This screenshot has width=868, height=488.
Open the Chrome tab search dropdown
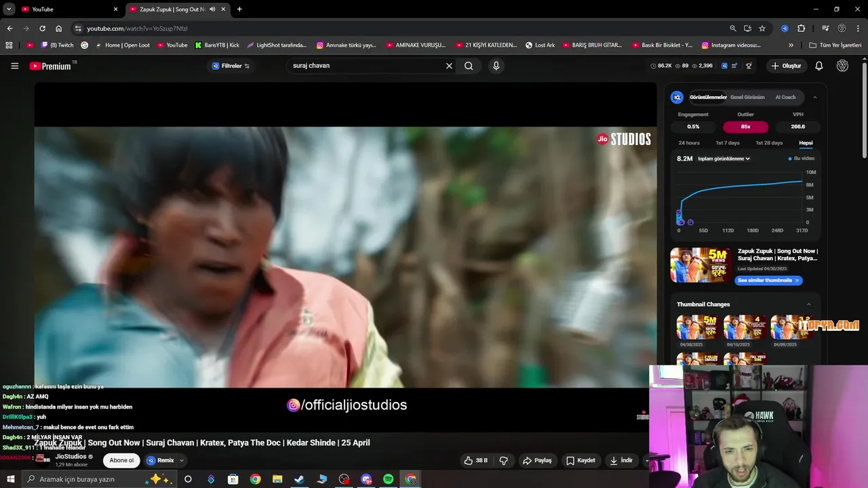(9, 9)
